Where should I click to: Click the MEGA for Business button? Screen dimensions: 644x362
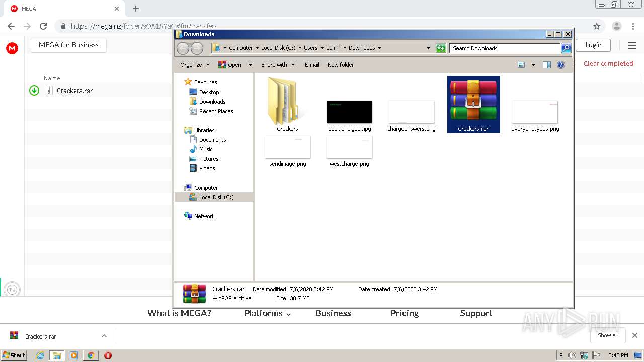tap(68, 45)
